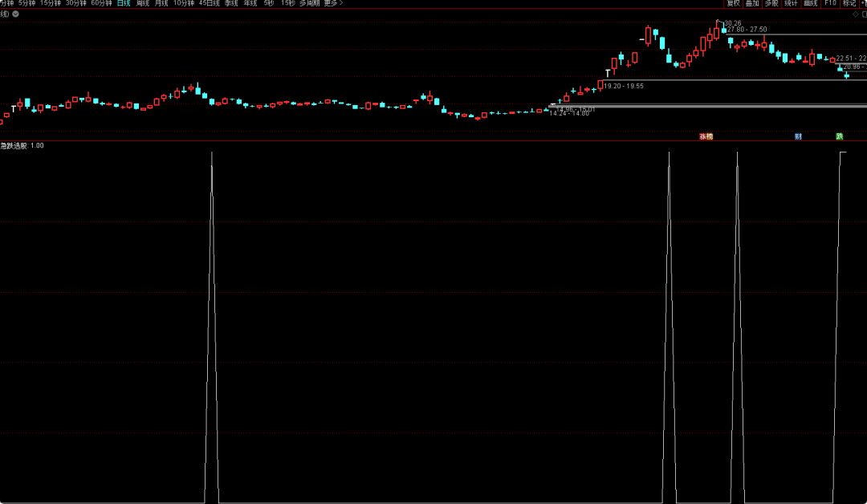
Task: Click the 14.24 - 14.80 gap label
Action: 569,114
